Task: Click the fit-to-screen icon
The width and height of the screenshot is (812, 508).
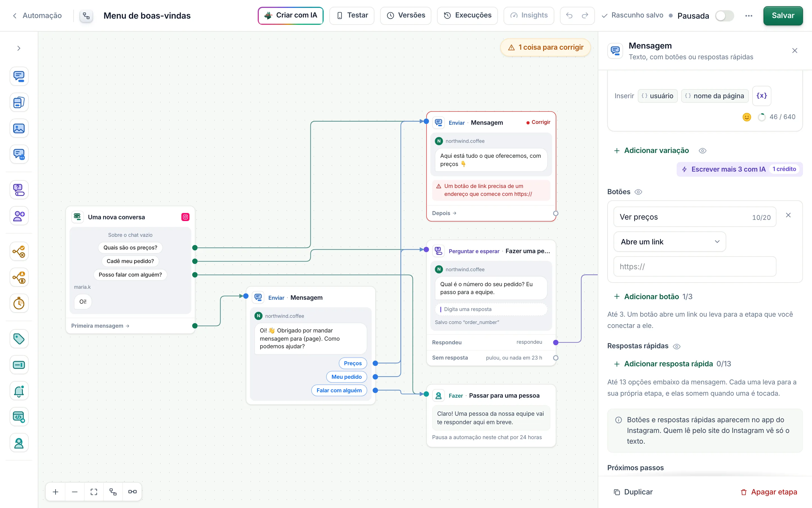Action: (94, 492)
